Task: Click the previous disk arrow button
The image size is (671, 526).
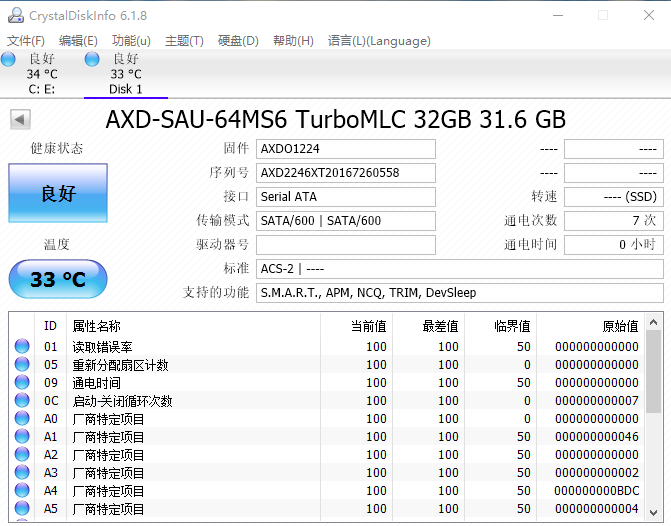Action: tap(20, 119)
